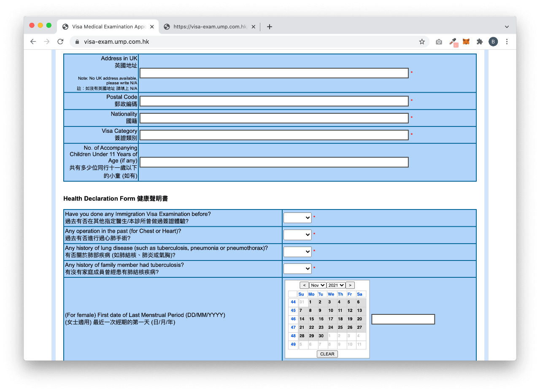540x392 pixels.
Task: Go forward to the next page
Action: click(x=47, y=42)
